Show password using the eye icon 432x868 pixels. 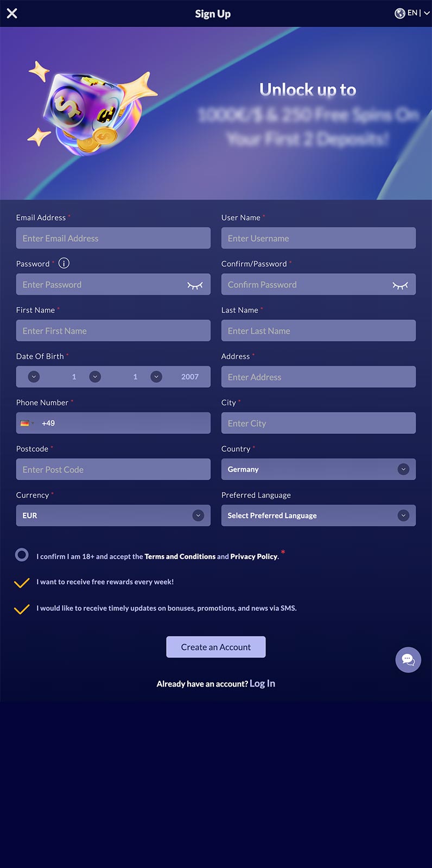(x=195, y=285)
